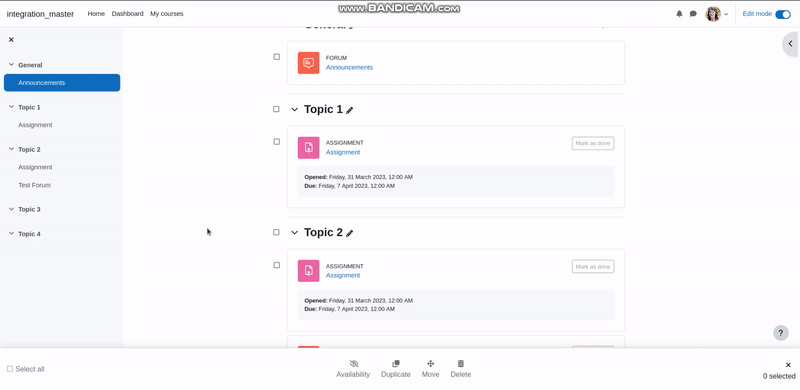This screenshot has height=390, width=800.
Task: Enable the Select all checkbox
Action: tap(10, 369)
